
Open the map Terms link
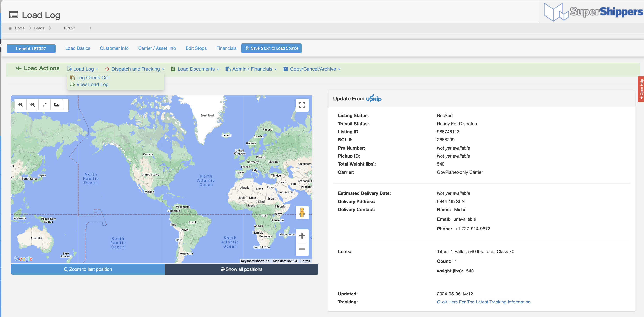pos(305,261)
